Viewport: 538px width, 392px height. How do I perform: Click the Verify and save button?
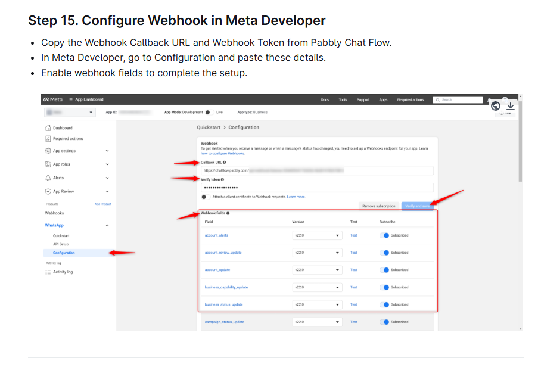[417, 206]
